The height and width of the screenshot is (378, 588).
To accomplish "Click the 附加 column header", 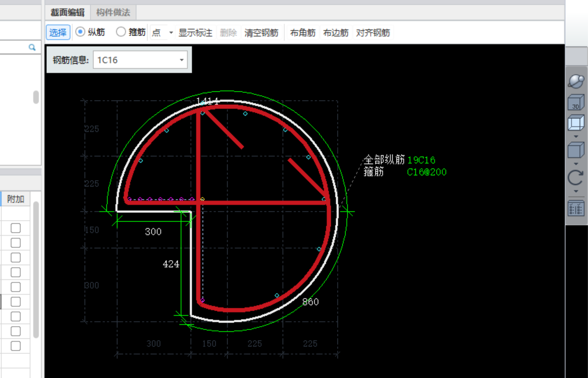I will coord(15,199).
